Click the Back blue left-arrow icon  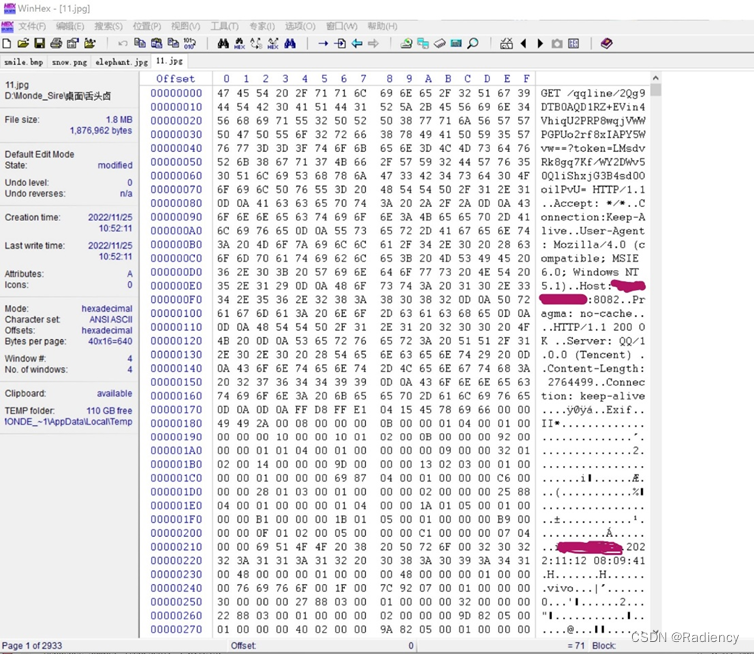coord(357,44)
